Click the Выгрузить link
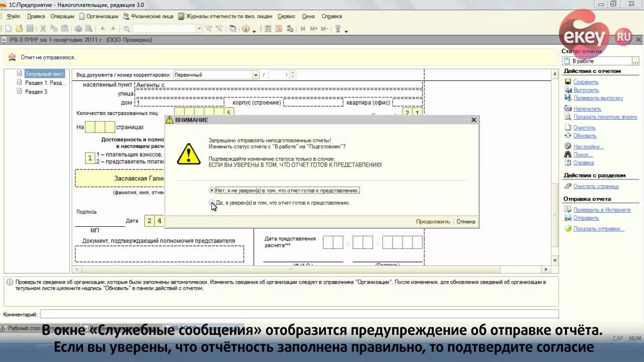644x362 pixels. [586, 90]
